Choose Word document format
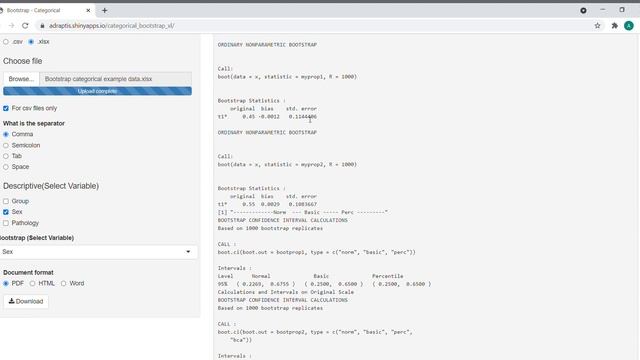 pyautogui.click(x=63, y=283)
